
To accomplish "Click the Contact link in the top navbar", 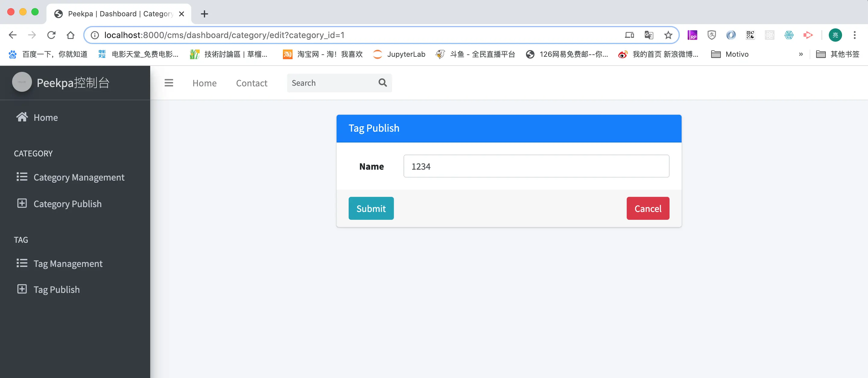I will pyautogui.click(x=251, y=83).
